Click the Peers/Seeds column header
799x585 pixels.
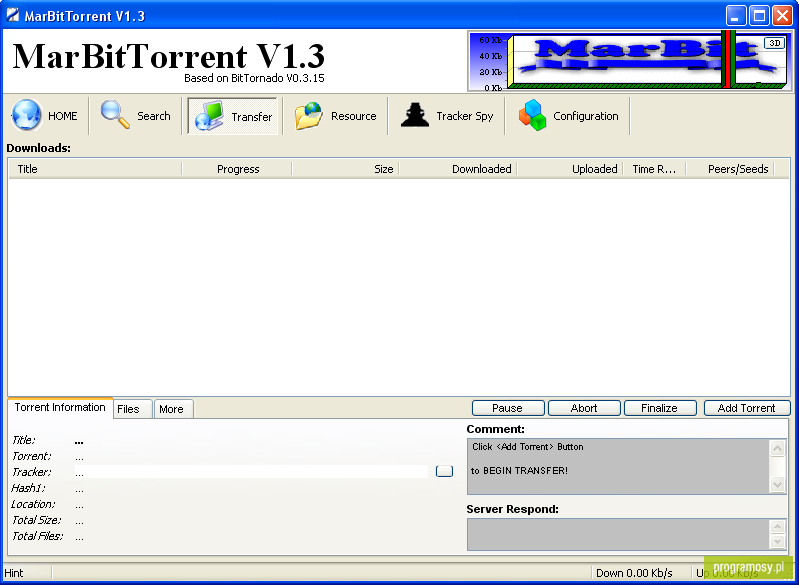click(730, 169)
